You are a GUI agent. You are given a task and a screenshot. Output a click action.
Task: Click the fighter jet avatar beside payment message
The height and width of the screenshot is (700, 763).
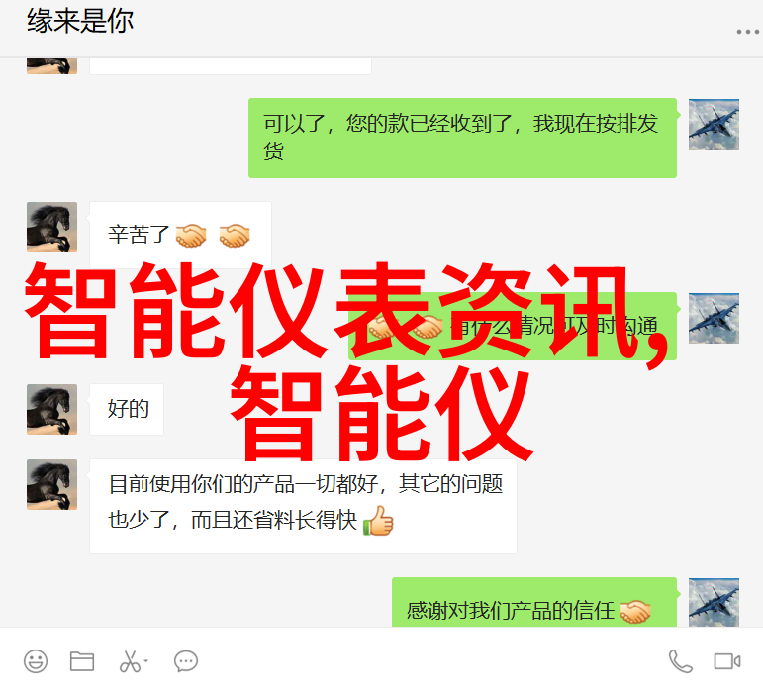pyautogui.click(x=714, y=124)
